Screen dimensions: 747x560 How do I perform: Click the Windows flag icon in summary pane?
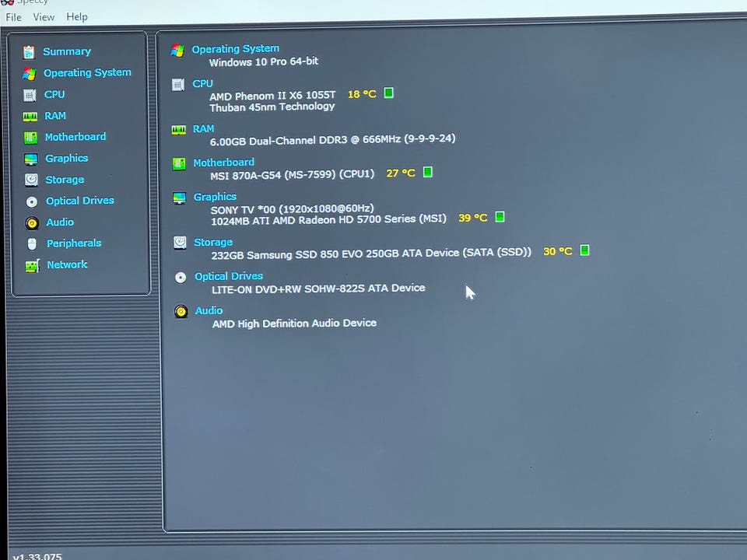click(x=177, y=51)
